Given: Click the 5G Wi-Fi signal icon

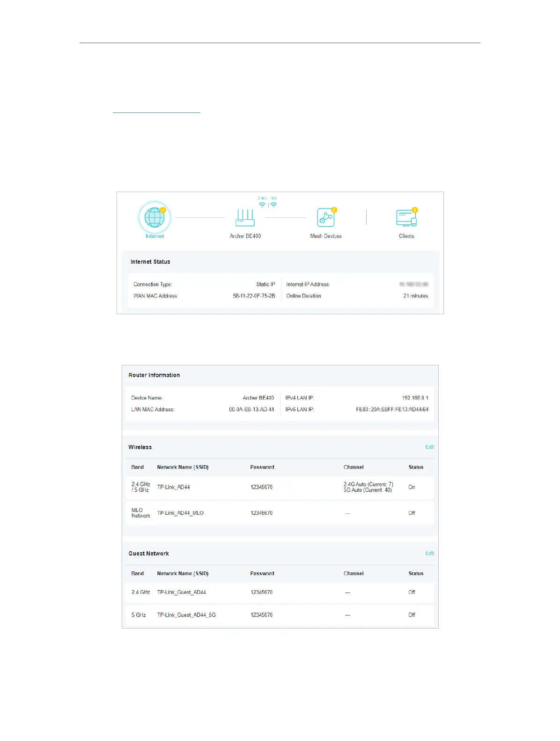Looking at the screenshot, I should [x=274, y=205].
